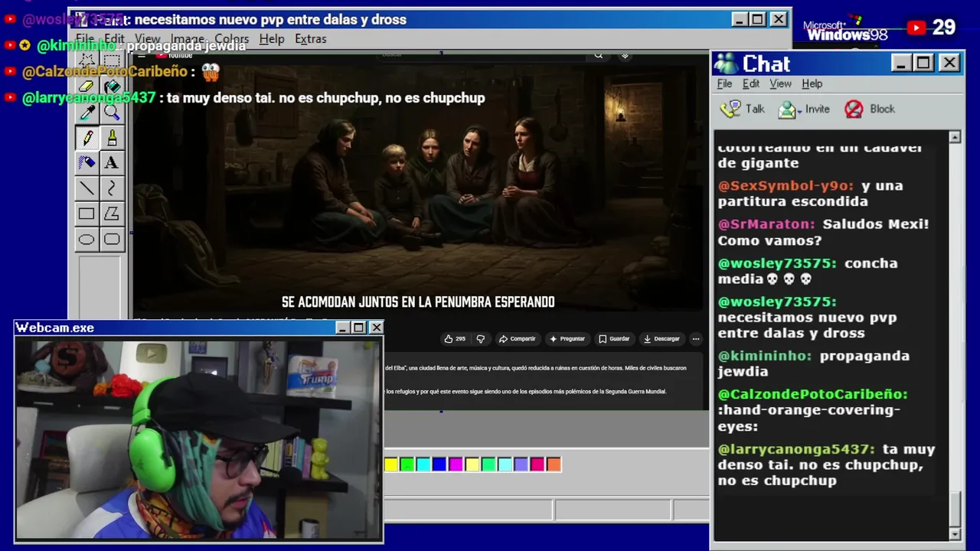Open the Help menu in Chat window
Screen dimensions: 980x551
tap(812, 83)
